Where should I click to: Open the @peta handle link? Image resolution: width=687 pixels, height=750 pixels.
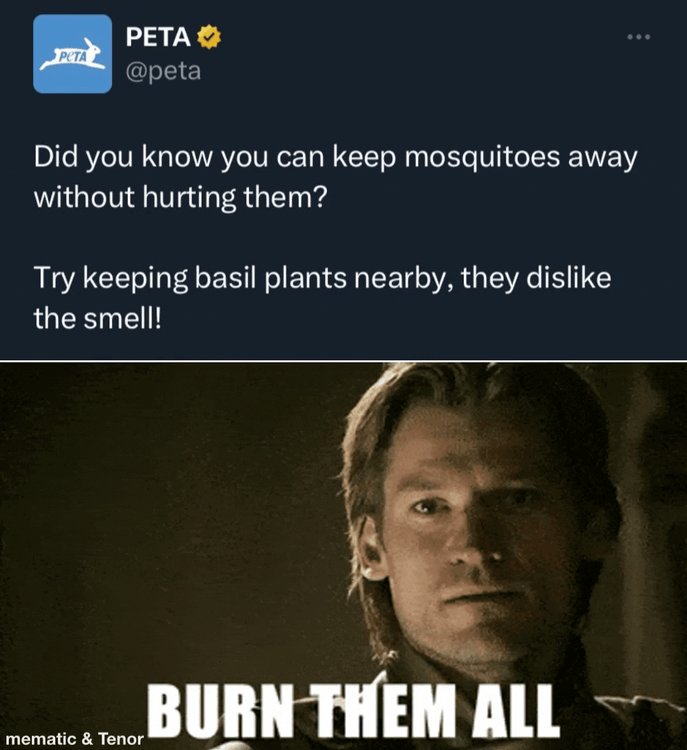[163, 72]
